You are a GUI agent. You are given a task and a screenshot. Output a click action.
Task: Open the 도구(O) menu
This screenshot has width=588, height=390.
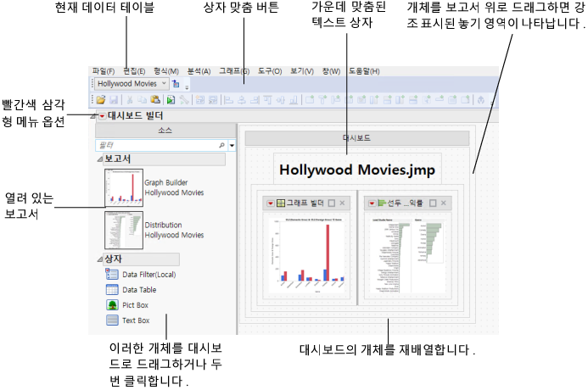click(270, 71)
